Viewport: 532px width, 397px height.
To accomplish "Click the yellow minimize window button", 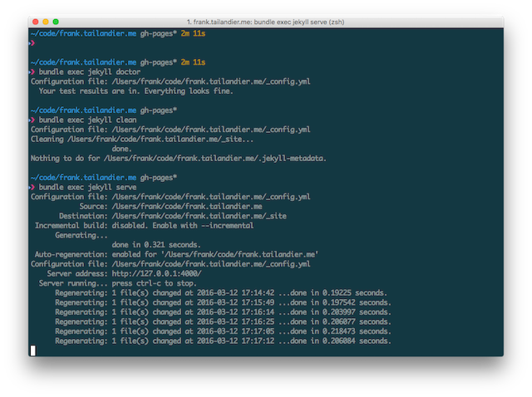I will pos(46,22).
